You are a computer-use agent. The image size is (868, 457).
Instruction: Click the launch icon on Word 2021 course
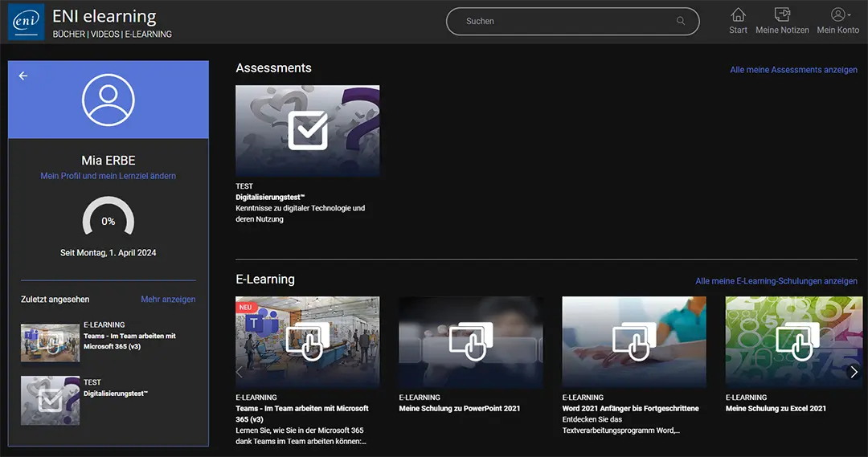coord(634,341)
